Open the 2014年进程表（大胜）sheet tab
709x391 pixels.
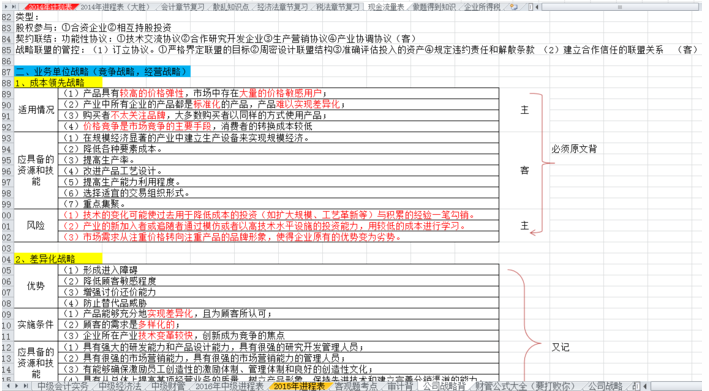(114, 7)
